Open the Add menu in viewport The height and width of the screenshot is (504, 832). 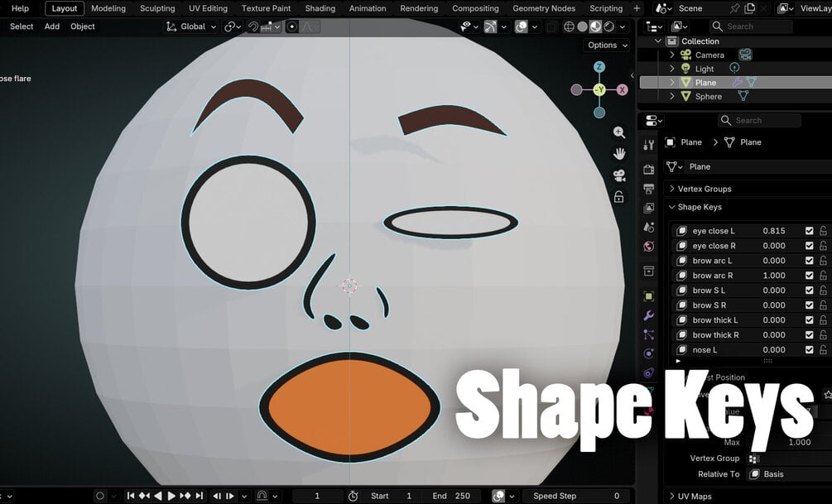(x=52, y=26)
